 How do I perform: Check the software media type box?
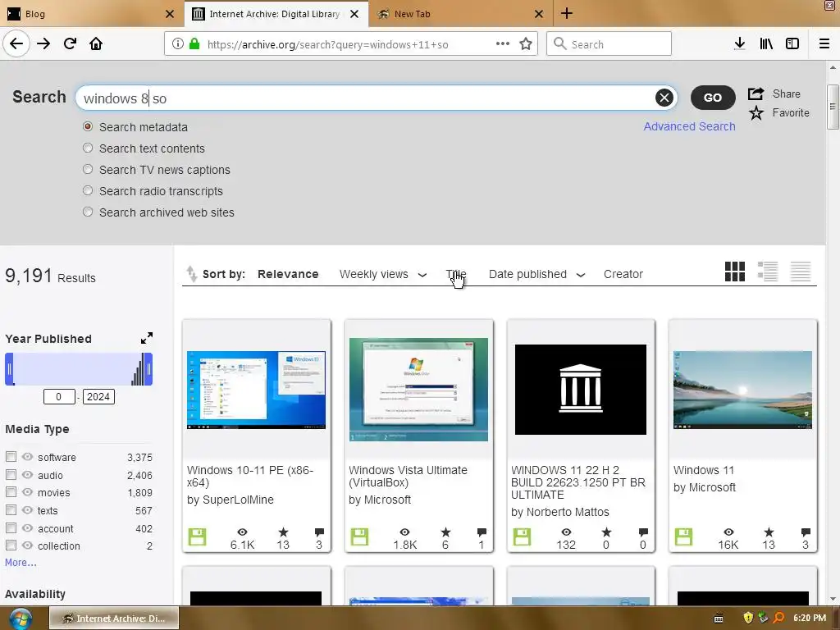tap(11, 456)
